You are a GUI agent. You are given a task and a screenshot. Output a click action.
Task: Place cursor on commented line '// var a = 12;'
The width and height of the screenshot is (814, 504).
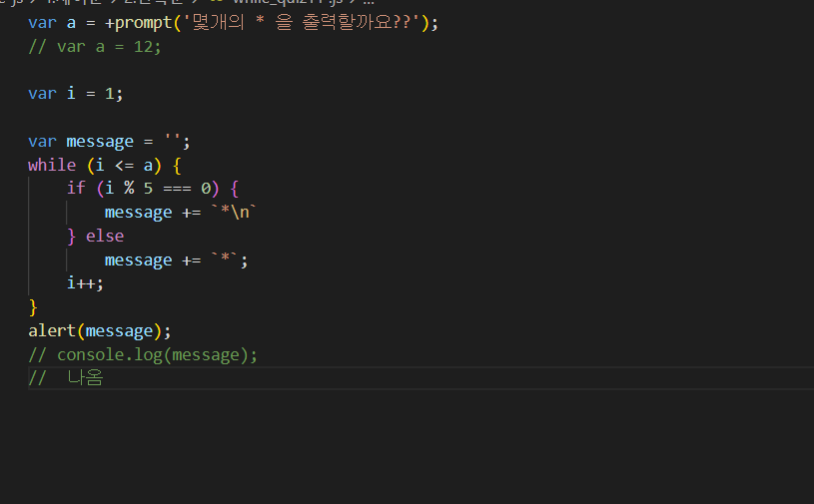coord(95,47)
